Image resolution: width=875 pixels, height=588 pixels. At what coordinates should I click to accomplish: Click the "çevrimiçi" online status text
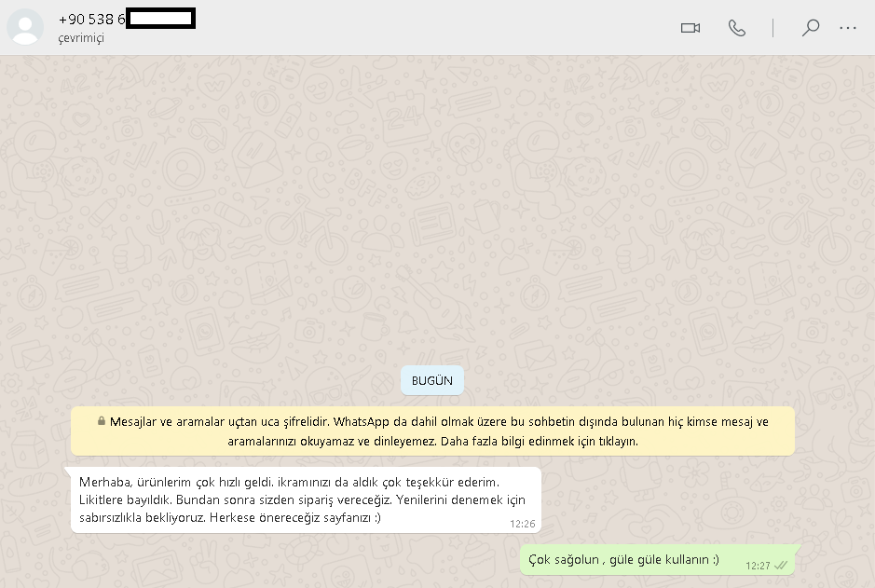[81, 38]
